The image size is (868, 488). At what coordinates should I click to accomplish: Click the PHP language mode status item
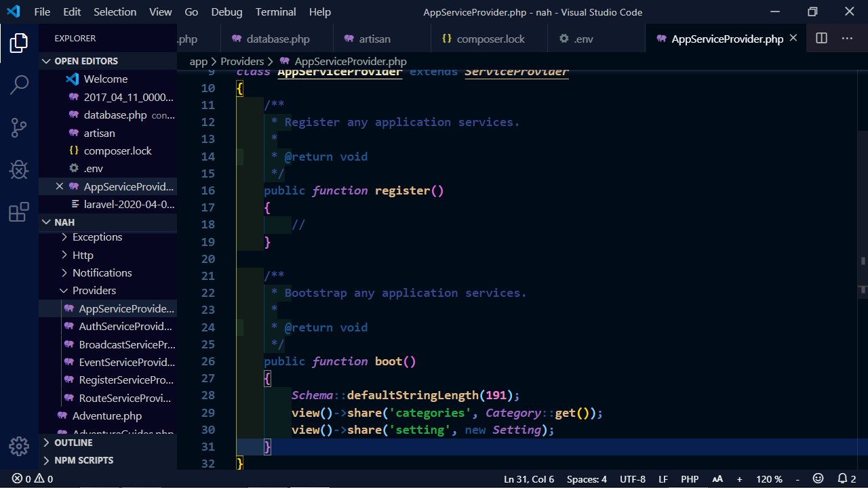tap(690, 479)
